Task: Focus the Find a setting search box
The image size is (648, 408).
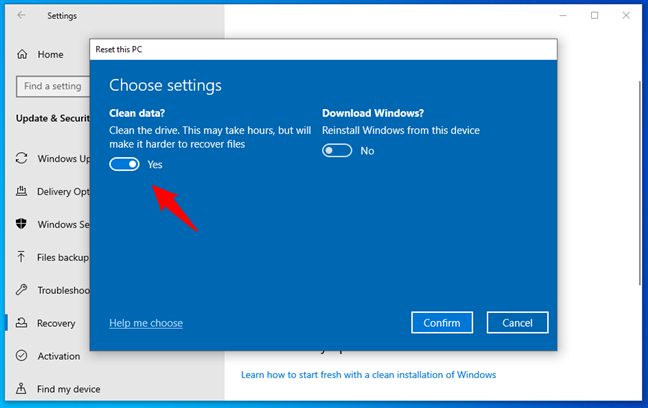Action: coord(53,86)
